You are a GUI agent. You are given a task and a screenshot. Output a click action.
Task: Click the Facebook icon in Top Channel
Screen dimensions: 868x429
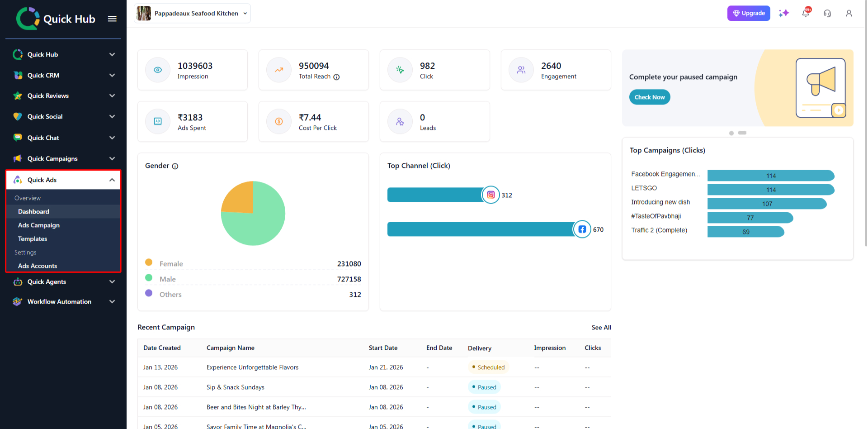point(582,229)
